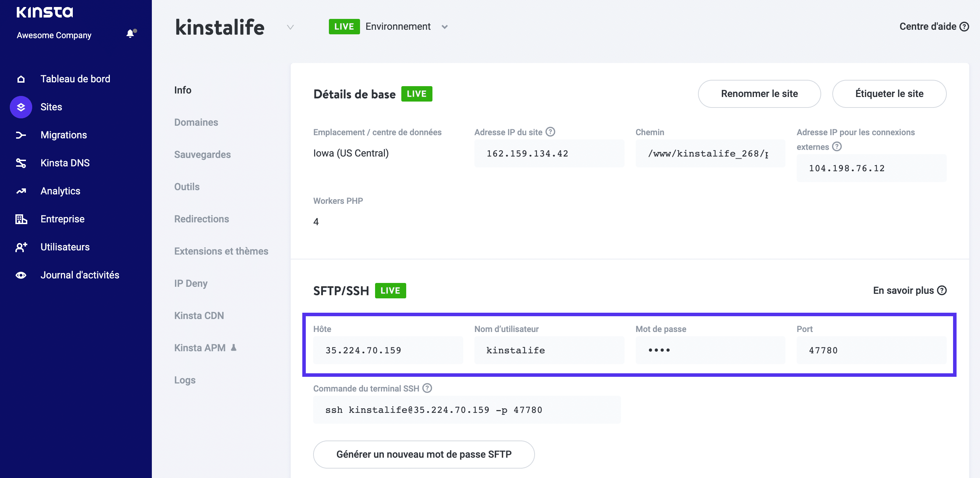Click En savoir plus link

(x=910, y=290)
